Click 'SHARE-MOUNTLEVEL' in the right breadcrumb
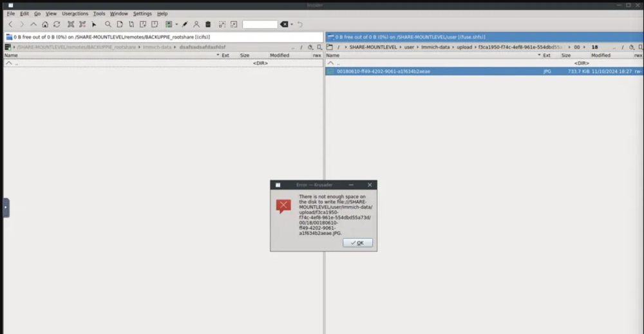 pyautogui.click(x=374, y=47)
